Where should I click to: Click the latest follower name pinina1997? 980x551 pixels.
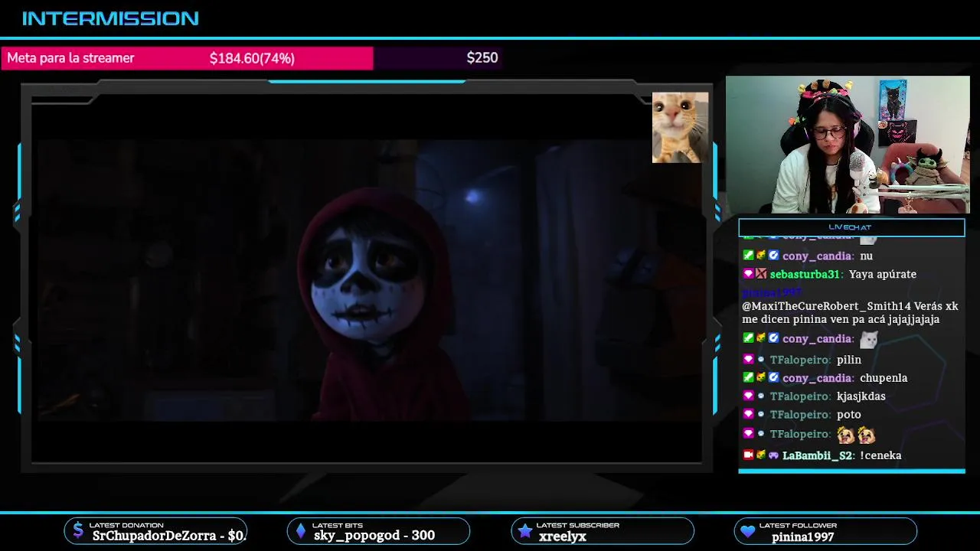click(803, 536)
